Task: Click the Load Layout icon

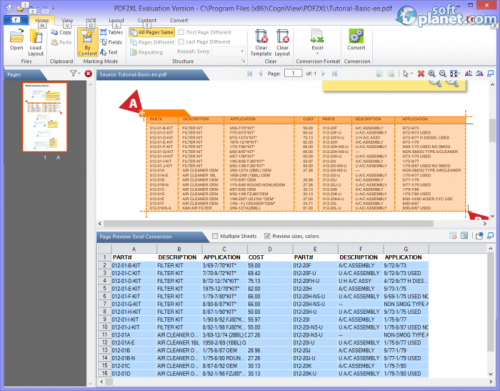Action: 36,42
